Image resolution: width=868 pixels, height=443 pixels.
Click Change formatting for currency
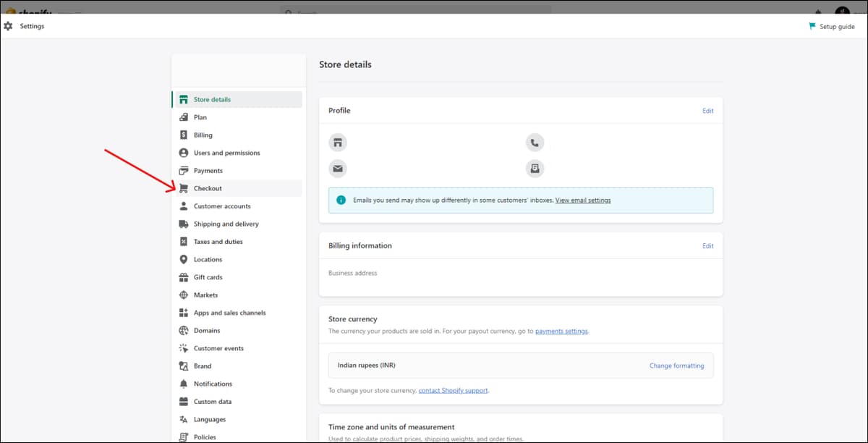676,366
